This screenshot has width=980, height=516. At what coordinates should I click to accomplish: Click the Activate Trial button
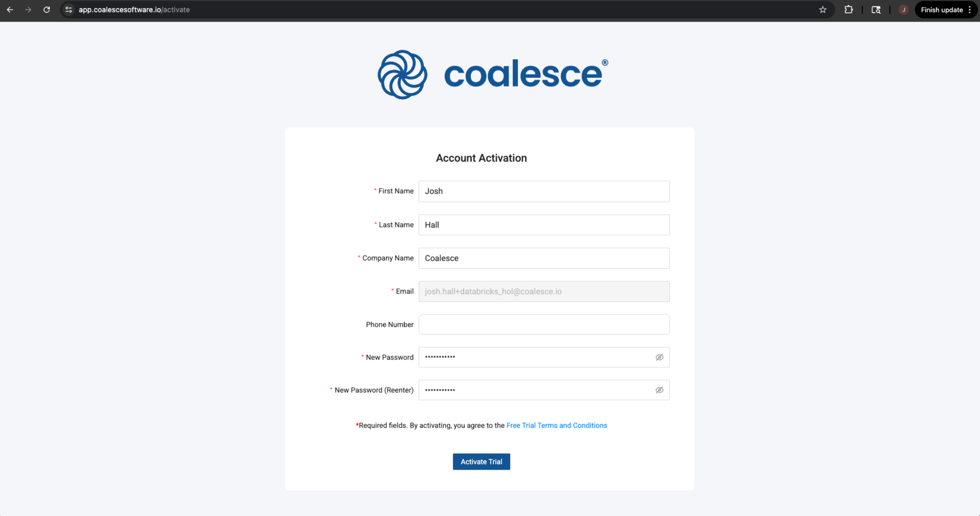[481, 461]
